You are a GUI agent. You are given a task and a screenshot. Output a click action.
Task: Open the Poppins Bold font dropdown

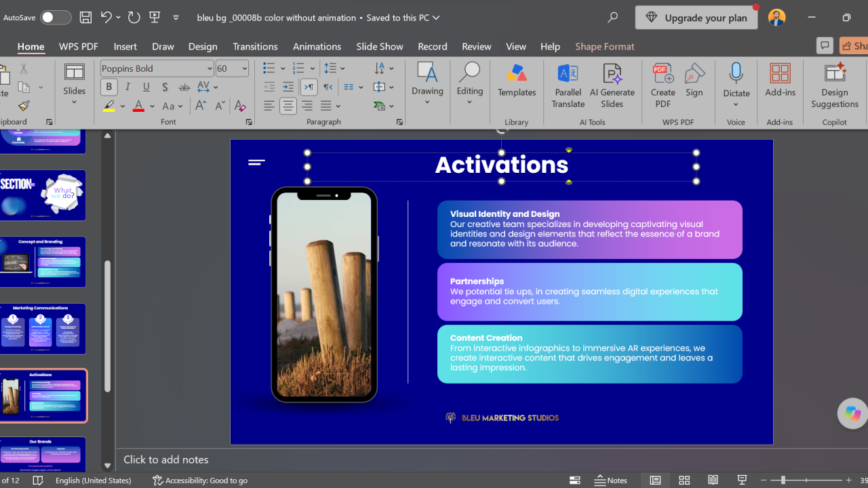pyautogui.click(x=210, y=68)
